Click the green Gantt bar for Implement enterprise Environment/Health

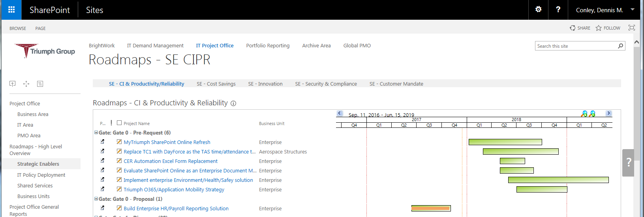tap(558, 180)
